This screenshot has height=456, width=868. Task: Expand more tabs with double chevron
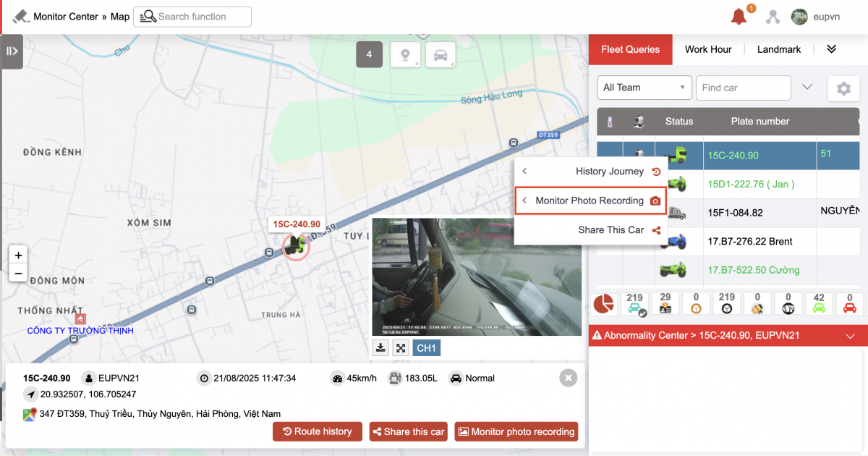coord(831,49)
